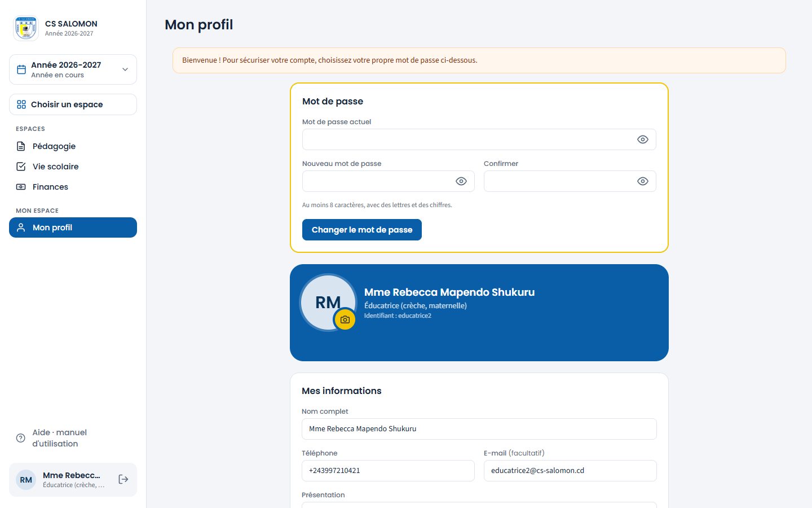Focus the Mot de passe actuel field
Screen dimensions: 812x508
click(479, 139)
